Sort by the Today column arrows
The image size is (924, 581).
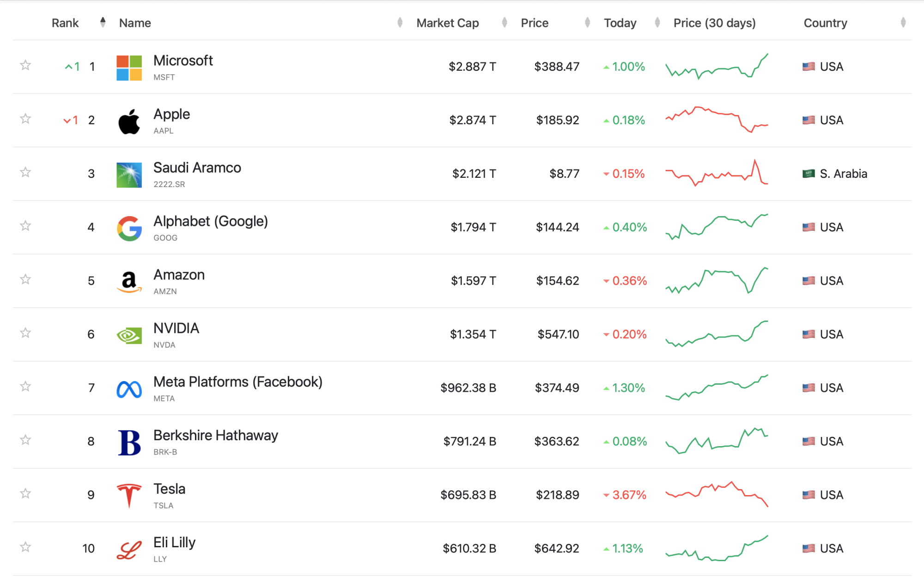657,23
